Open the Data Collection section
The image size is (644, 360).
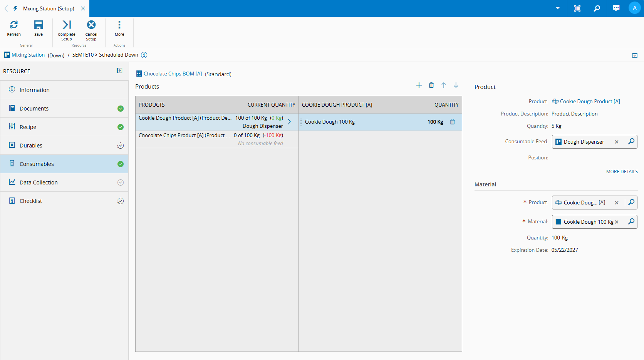(39, 183)
